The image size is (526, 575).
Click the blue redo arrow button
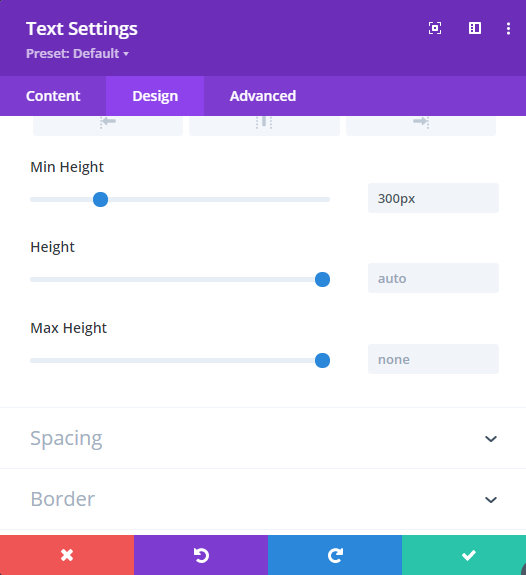335,555
